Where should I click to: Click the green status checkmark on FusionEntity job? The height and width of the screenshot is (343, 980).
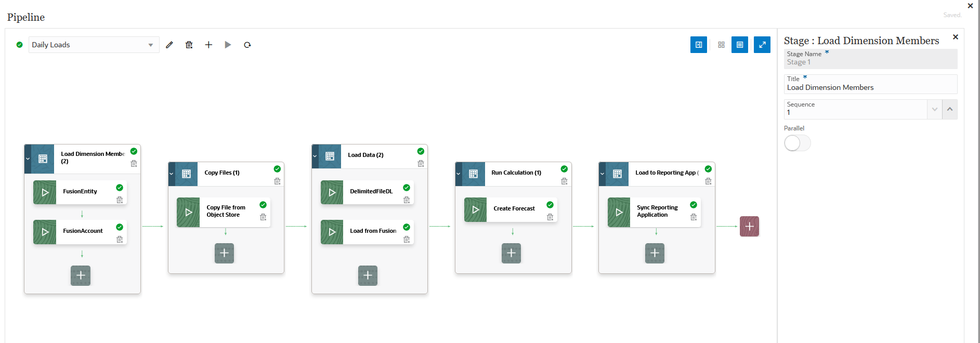[x=121, y=188]
